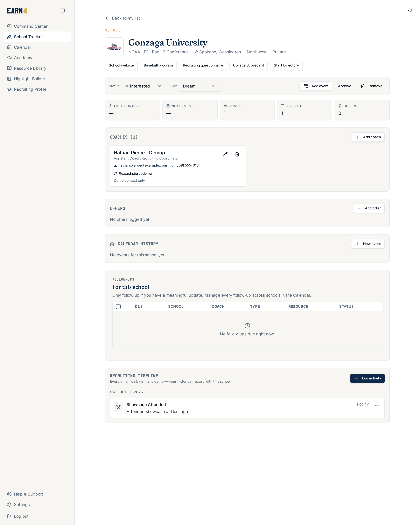The height and width of the screenshot is (525, 420).
Task: Click Add coach button
Action: pyautogui.click(x=368, y=137)
